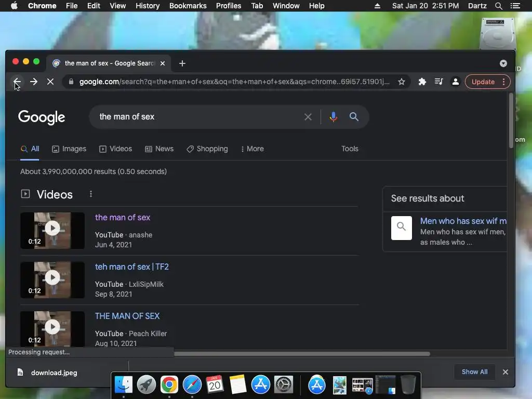Viewport: 532px width, 399px height.
Task: Click the Google logo
Action: pyautogui.click(x=42, y=117)
